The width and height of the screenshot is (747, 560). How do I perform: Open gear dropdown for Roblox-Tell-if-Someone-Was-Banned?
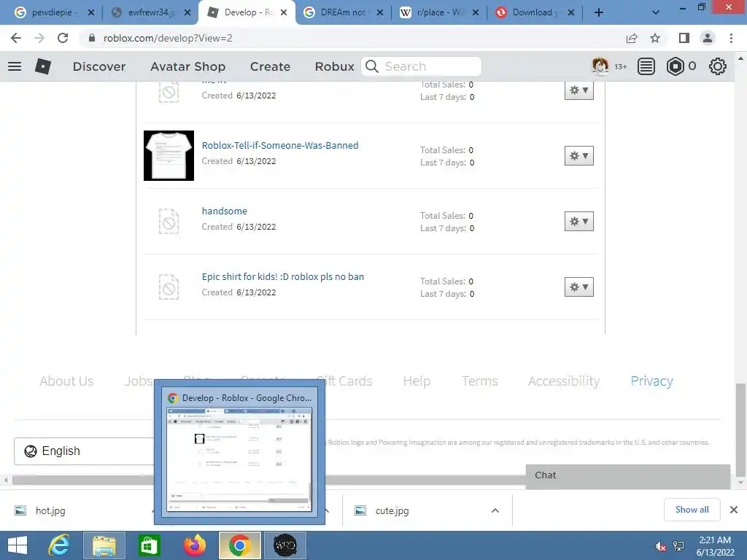point(578,156)
